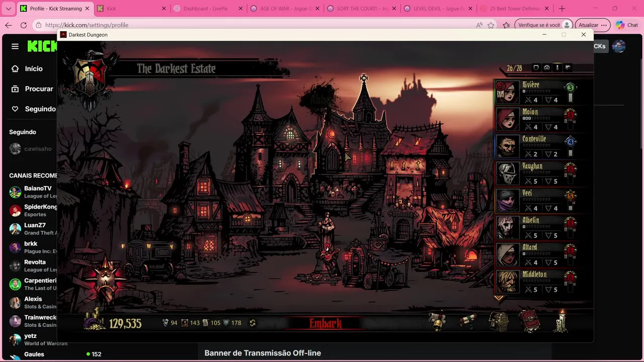Image resolution: width=644 pixels, height=362 pixels.
Task: Go to Início in Kick sidebar
Action: click(x=28, y=68)
